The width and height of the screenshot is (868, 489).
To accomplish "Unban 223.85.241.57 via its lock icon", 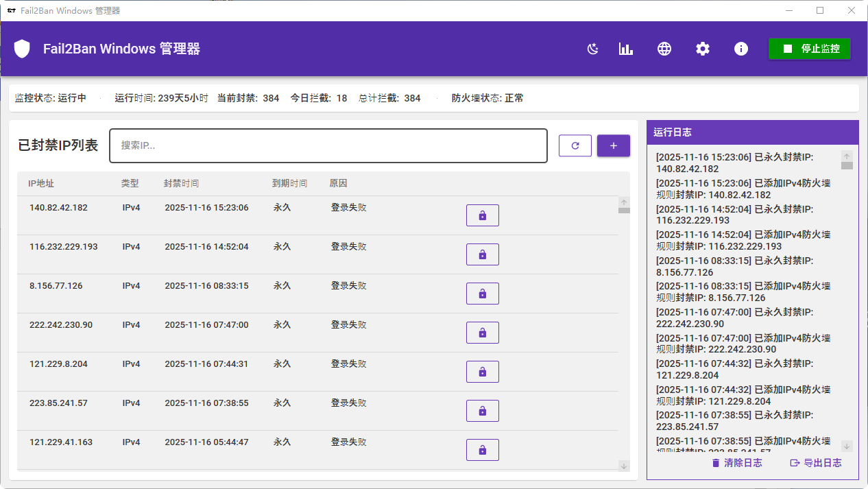I will pyautogui.click(x=482, y=410).
